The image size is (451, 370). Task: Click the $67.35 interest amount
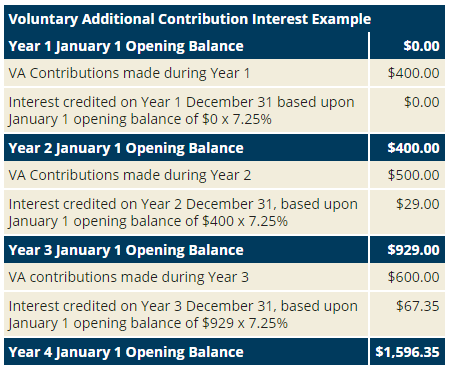[418, 306]
